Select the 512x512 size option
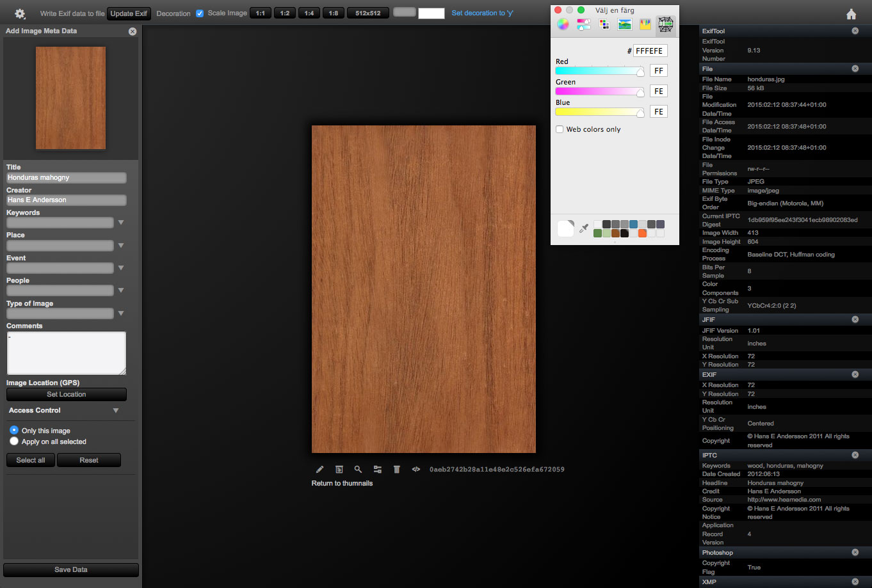872x588 pixels. click(368, 13)
